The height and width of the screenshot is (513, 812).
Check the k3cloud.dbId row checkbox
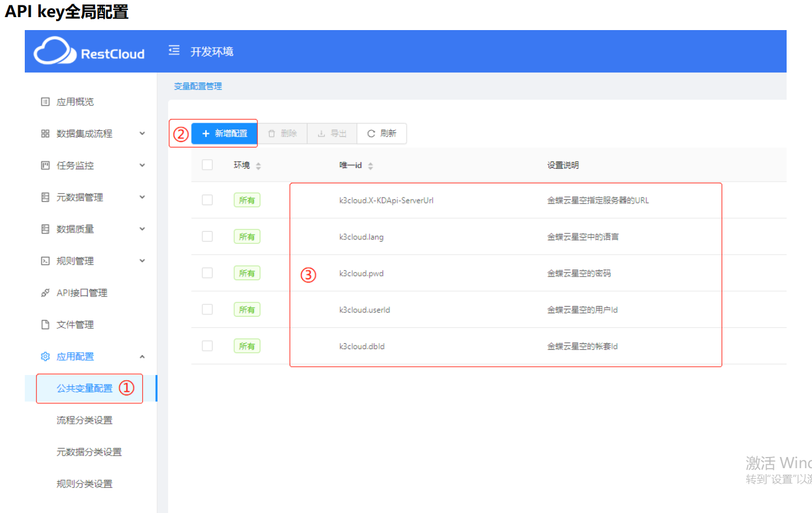[x=207, y=346]
